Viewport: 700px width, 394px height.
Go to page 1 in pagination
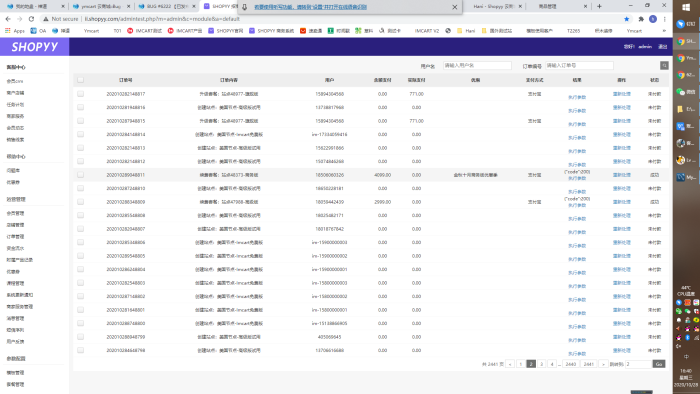tap(521, 364)
